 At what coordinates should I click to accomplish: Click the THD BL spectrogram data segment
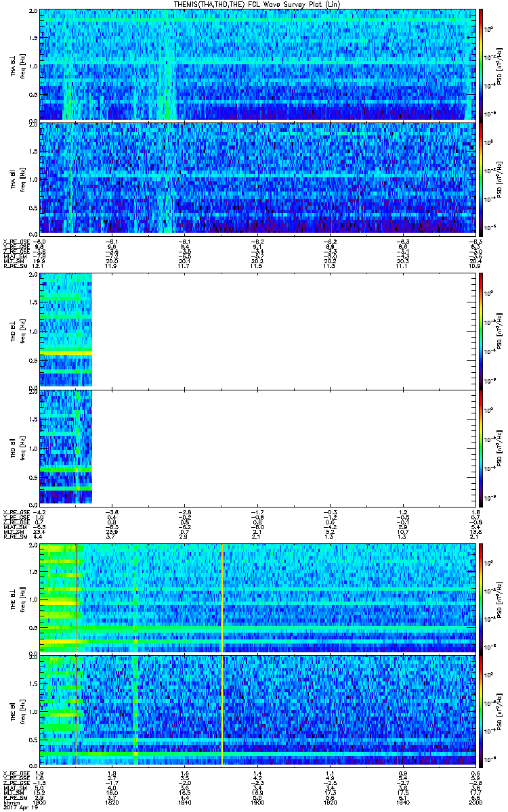click(66, 330)
